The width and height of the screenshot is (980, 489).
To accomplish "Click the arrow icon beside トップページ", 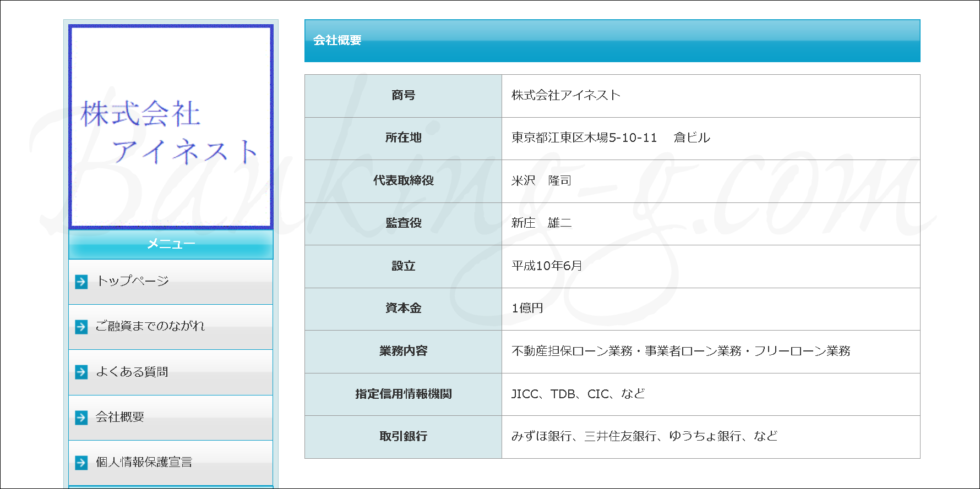I will [x=81, y=282].
